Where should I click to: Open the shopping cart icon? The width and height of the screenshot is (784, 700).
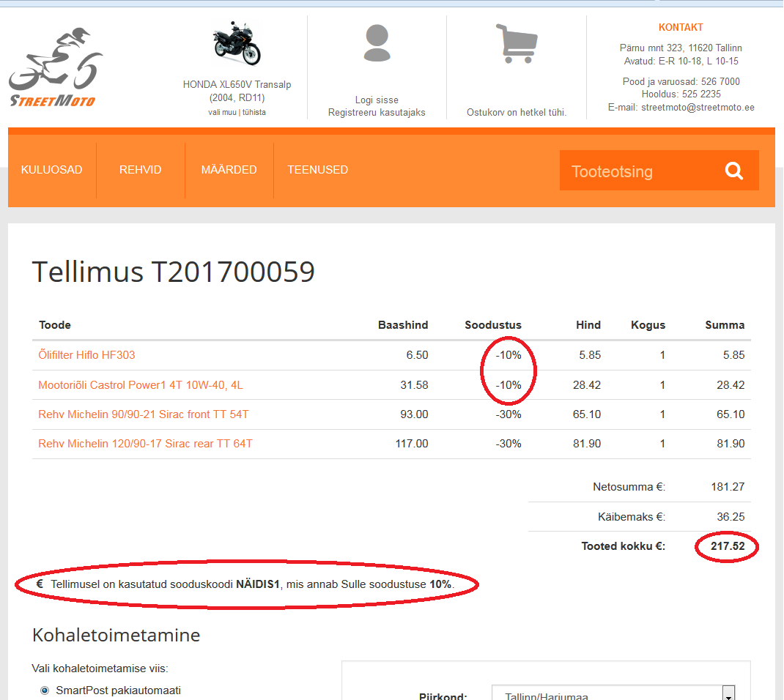517,43
